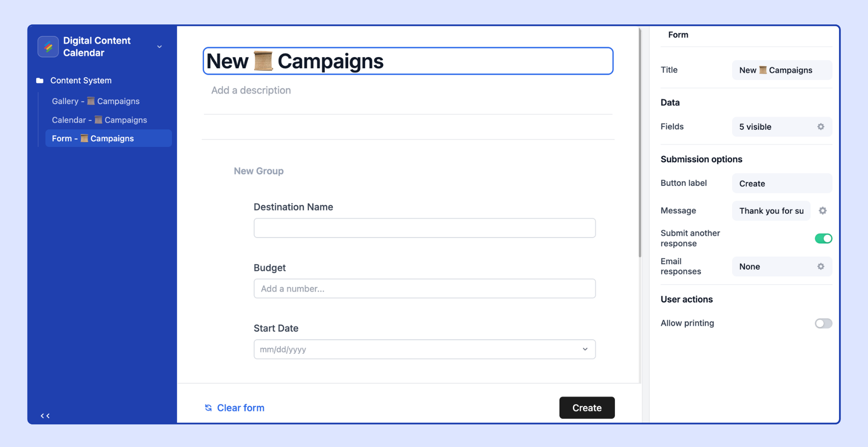Enable the Allow printing toggle
The width and height of the screenshot is (868, 447).
[823, 323]
